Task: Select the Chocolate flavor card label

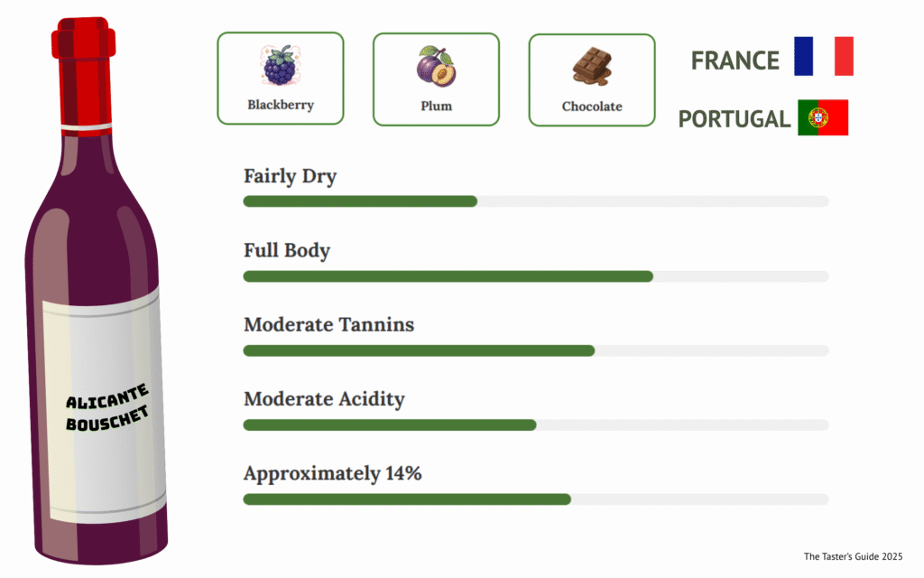Action: [592, 107]
